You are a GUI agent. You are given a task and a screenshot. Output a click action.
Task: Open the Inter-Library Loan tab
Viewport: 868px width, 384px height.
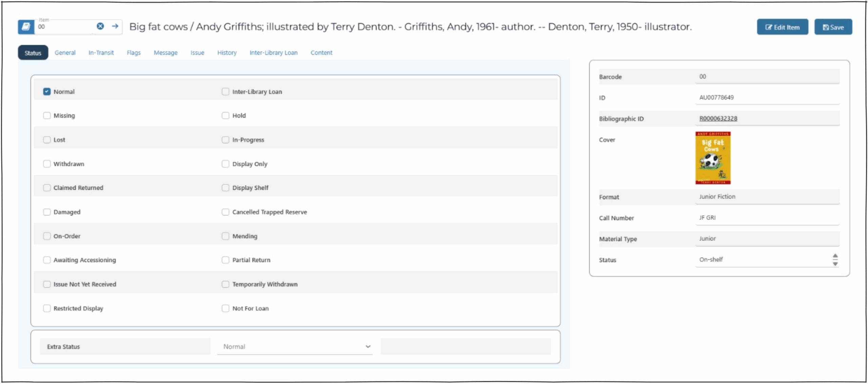click(273, 53)
